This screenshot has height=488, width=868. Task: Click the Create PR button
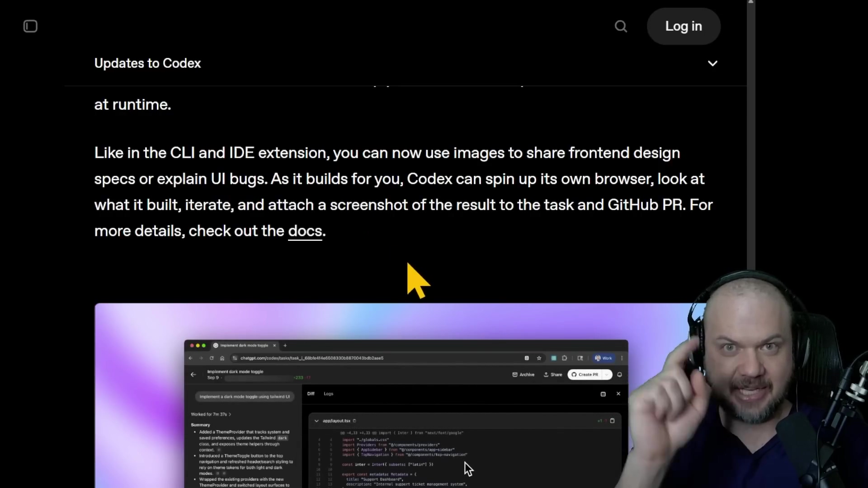point(585,374)
